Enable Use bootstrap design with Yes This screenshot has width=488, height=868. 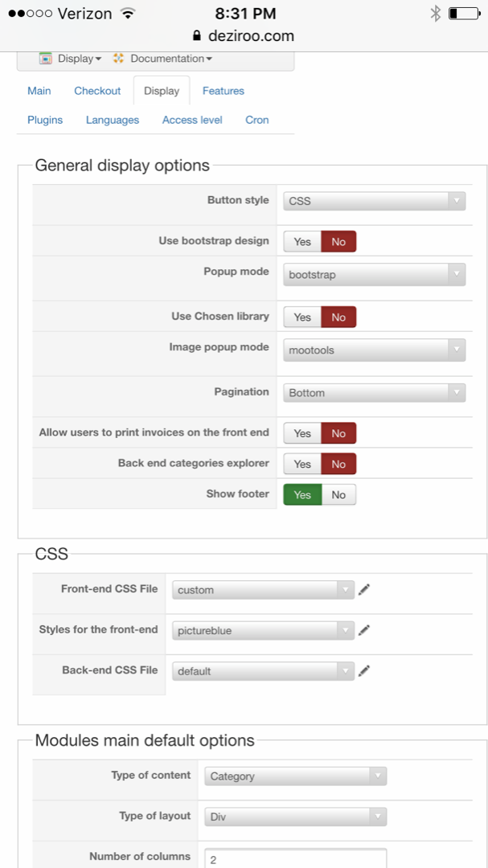(302, 241)
